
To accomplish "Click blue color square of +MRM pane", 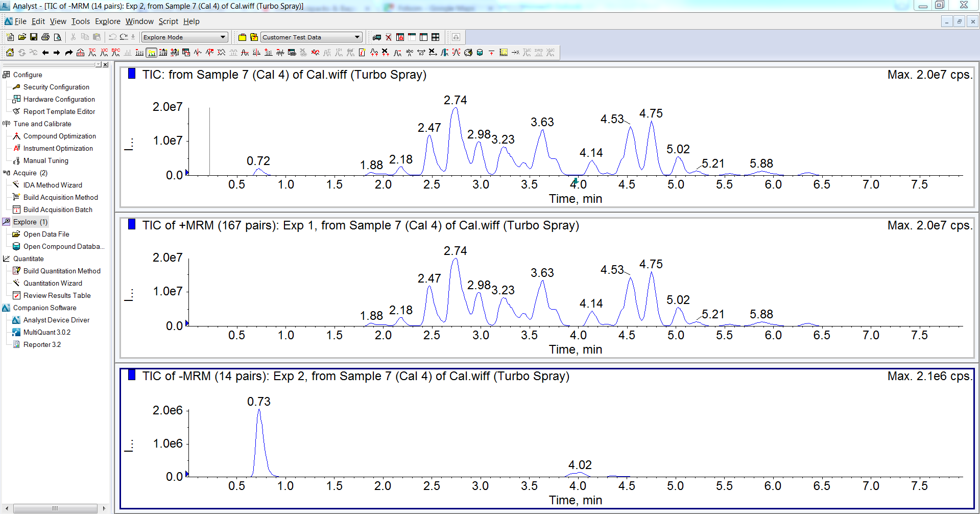I will pos(132,224).
